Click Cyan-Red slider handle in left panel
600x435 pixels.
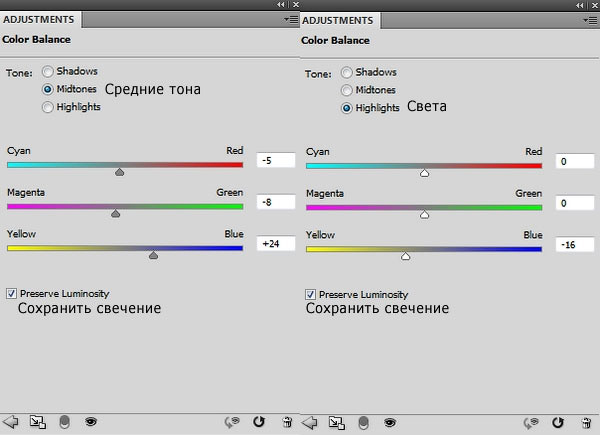click(119, 172)
